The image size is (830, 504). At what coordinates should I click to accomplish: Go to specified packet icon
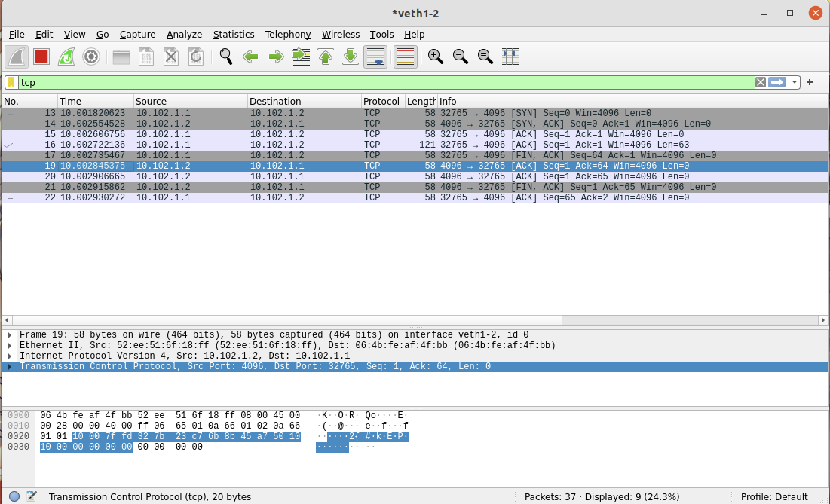point(301,57)
